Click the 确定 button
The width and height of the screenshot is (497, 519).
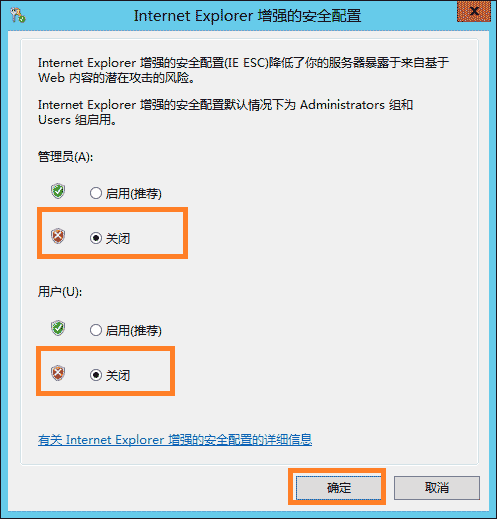pos(339,488)
